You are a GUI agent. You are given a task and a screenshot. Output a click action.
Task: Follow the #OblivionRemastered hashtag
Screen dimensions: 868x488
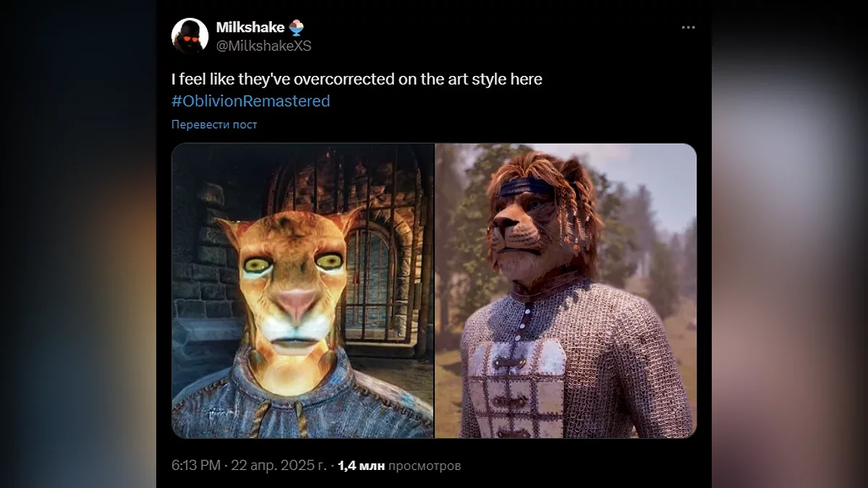(x=250, y=101)
